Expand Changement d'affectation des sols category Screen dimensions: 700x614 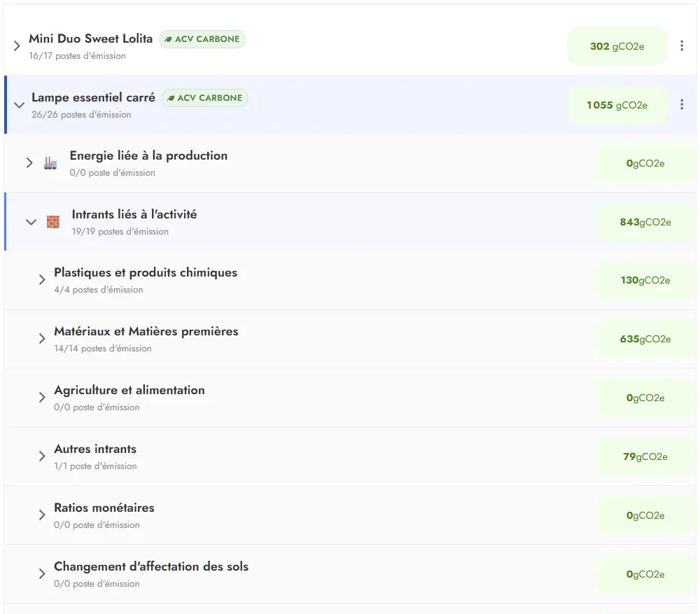pos(42,574)
